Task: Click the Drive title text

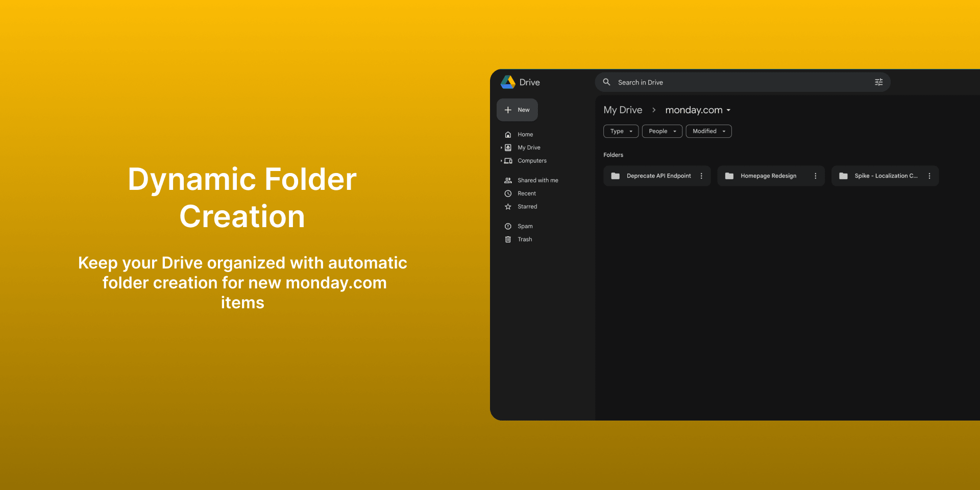Action: click(529, 82)
